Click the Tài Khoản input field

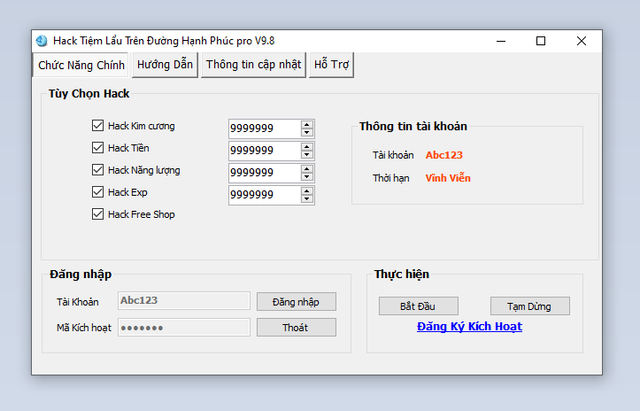click(183, 300)
